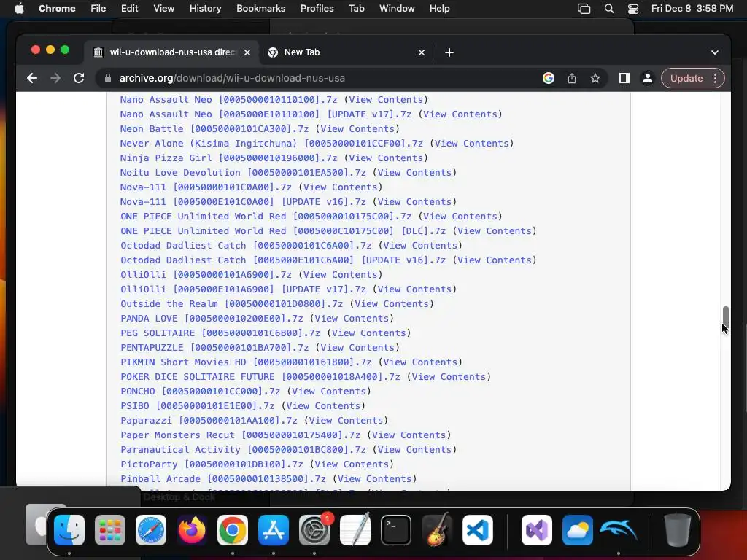Screen dimensions: 747x560
Task: Open Terminal from the Dock
Action: pyautogui.click(x=396, y=530)
